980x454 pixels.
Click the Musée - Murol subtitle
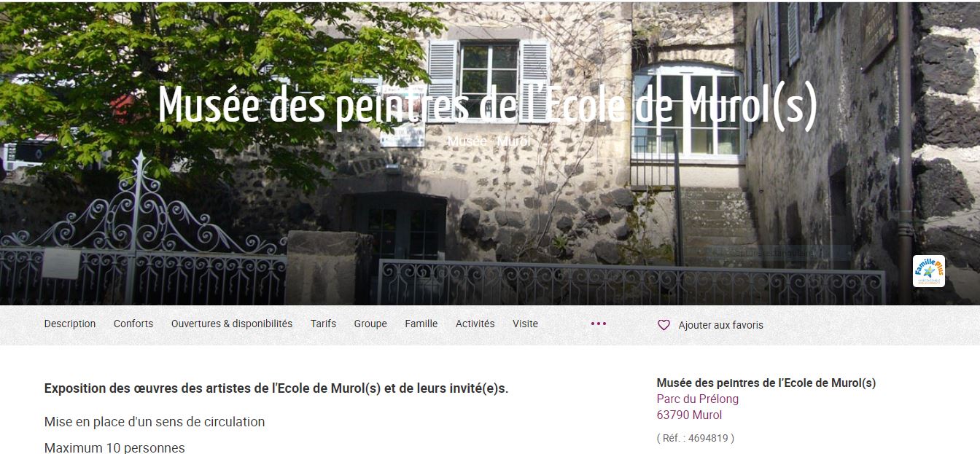(489, 141)
